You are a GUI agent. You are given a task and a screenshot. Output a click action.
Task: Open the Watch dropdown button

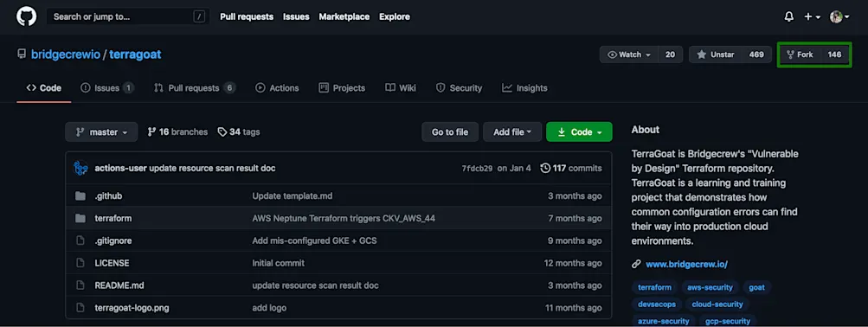click(629, 54)
